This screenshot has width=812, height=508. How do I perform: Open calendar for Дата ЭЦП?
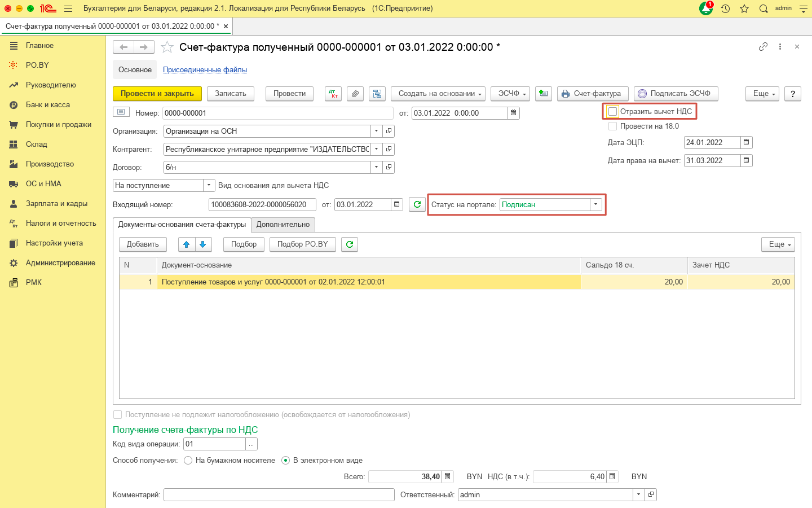coord(746,142)
